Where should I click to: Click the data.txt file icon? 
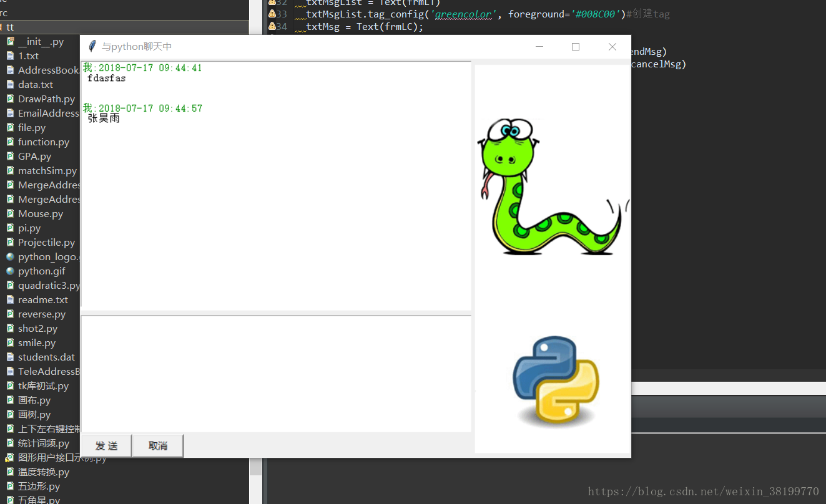pos(10,84)
